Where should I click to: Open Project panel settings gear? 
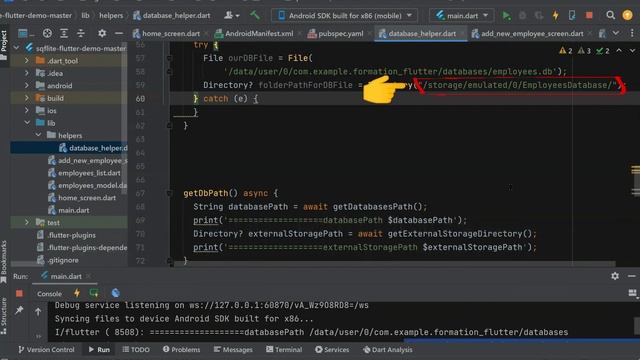pos(102,33)
